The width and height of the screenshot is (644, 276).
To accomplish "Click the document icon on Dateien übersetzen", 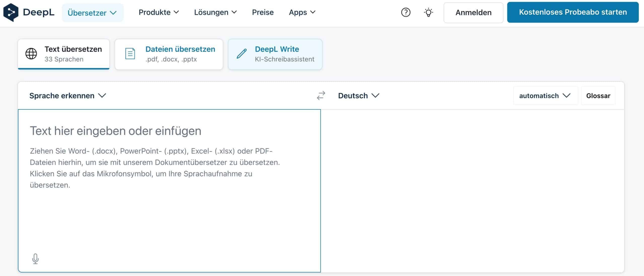I will tap(130, 54).
